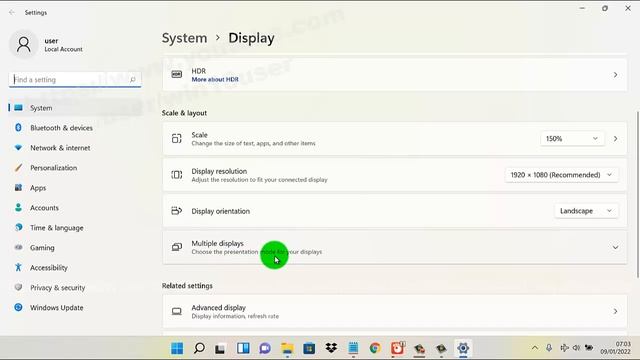Click the Time & language globe icon

click(x=18, y=227)
